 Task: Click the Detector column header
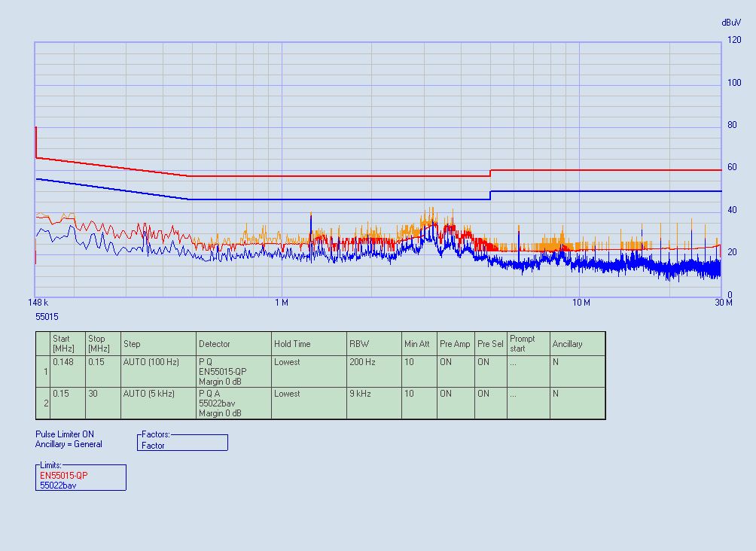tap(234, 344)
